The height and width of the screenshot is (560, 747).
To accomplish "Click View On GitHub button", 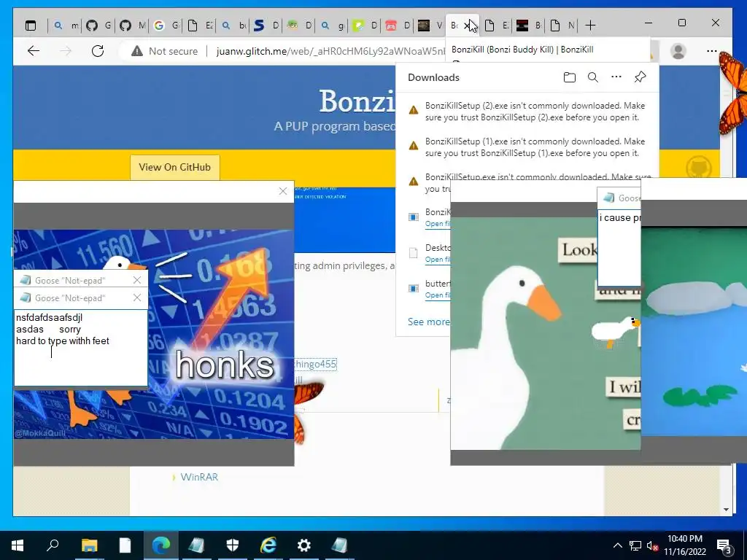I will pos(175,167).
